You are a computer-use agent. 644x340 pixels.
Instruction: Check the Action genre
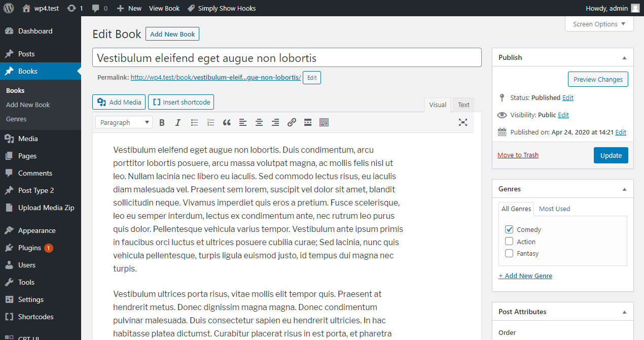tap(509, 242)
